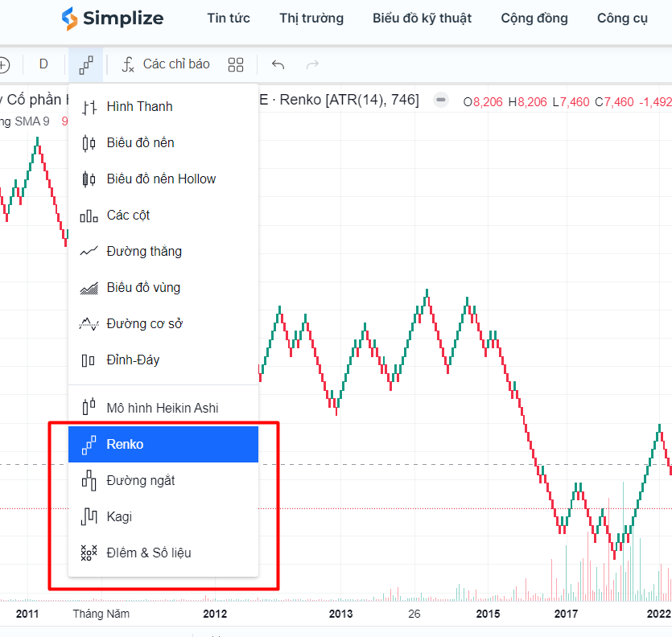Image resolution: width=672 pixels, height=637 pixels.
Task: Select Hình Thanh chart type
Action: (138, 106)
